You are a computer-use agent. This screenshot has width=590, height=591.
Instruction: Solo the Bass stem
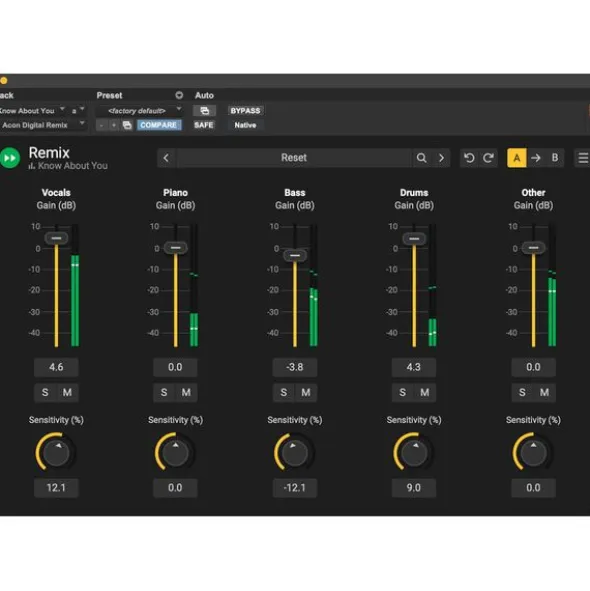284,392
